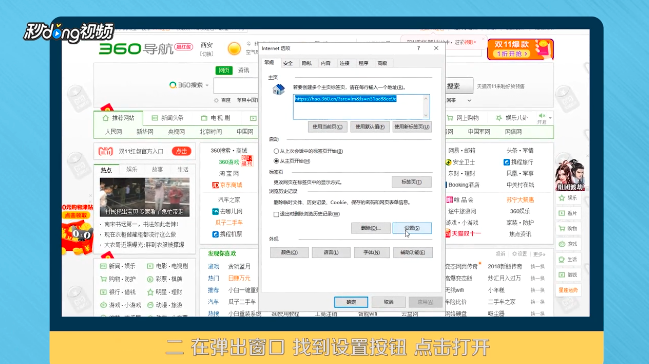
Task: Click the speaker icon near 娱乐八卦
Action: coord(542,116)
